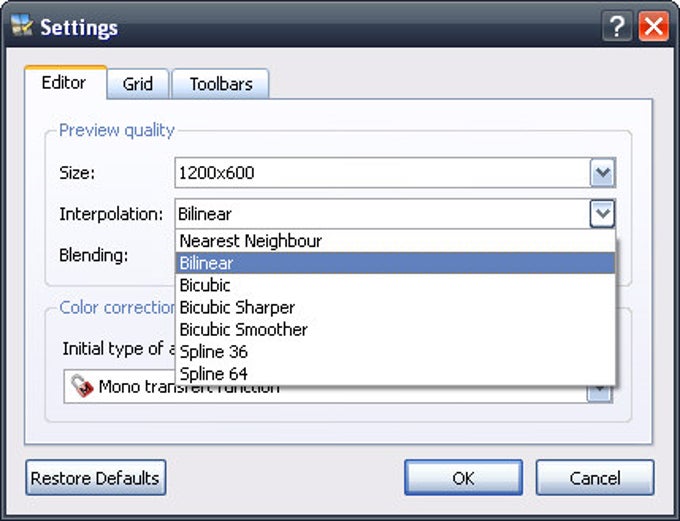Click the Mono transfer function lock icon

(x=82, y=386)
